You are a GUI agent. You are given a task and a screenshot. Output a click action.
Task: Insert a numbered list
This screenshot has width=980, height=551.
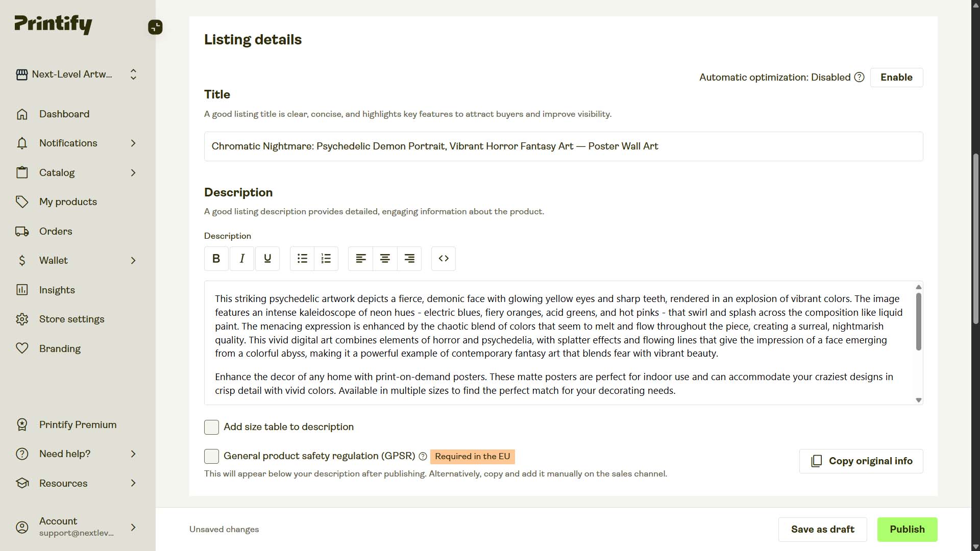pyautogui.click(x=326, y=259)
